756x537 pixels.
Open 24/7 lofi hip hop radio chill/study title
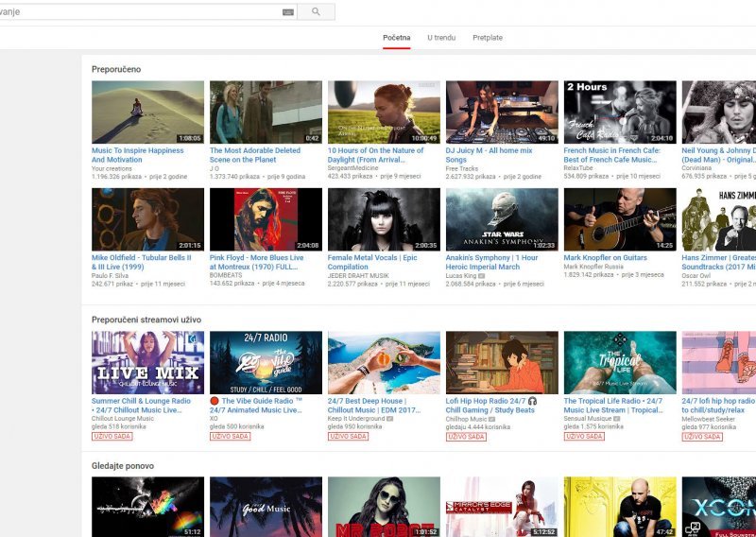click(718, 406)
